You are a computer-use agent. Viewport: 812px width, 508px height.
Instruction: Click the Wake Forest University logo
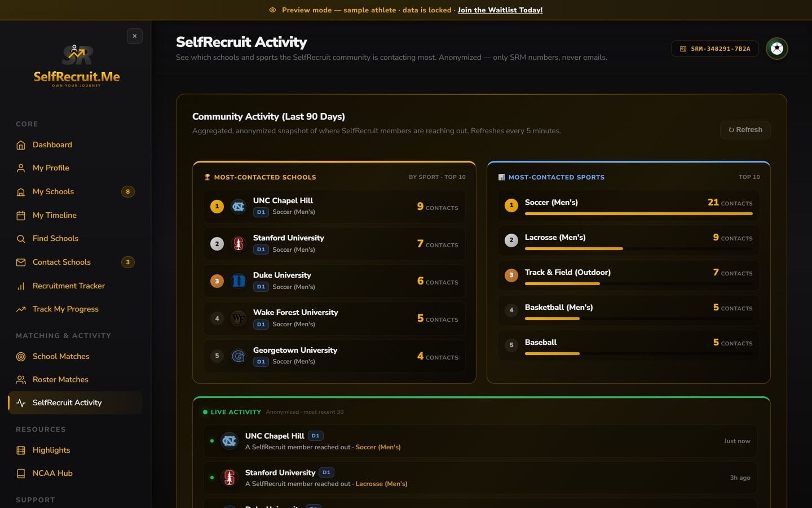tap(239, 318)
